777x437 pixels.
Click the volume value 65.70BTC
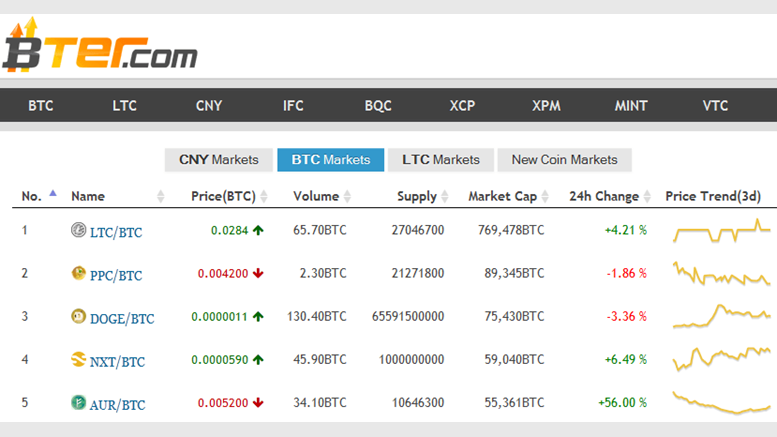(x=320, y=230)
